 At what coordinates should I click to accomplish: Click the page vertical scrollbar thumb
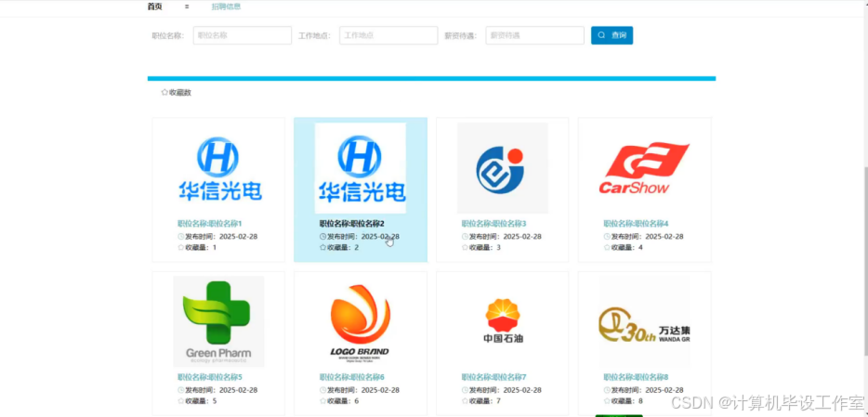pyautogui.click(x=865, y=260)
